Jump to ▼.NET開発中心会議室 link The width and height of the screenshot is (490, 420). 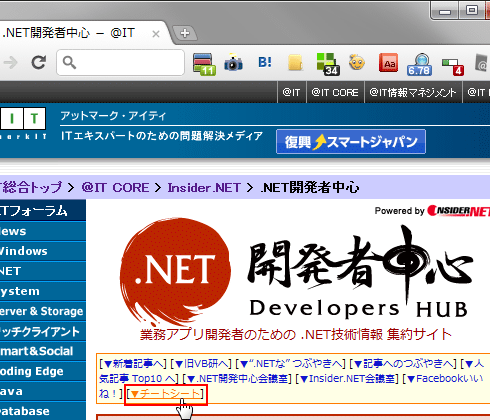click(x=237, y=379)
